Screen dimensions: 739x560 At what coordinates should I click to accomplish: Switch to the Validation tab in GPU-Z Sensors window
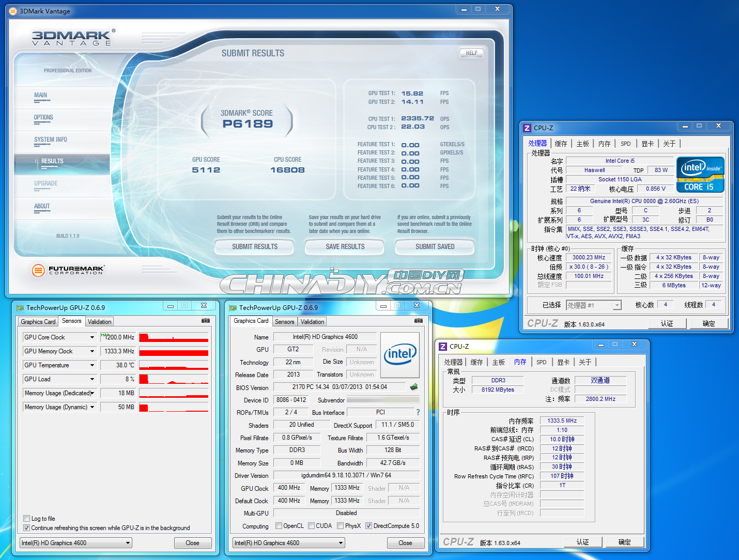[99, 322]
